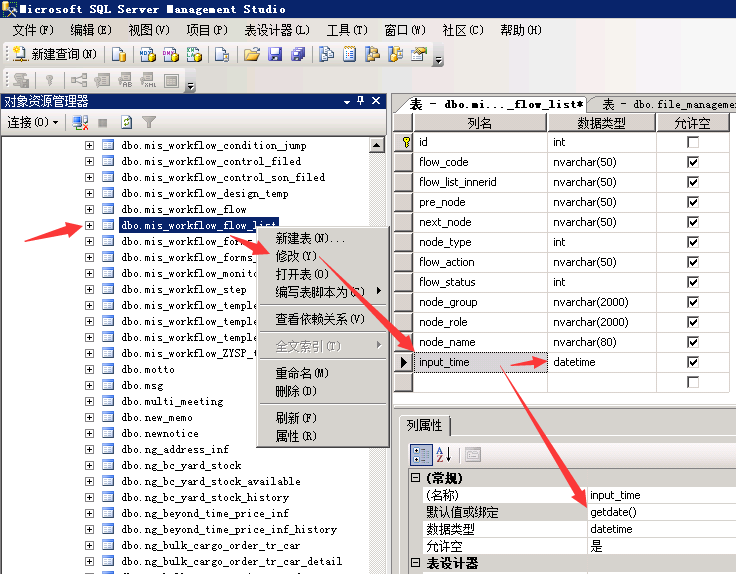Switch column properties to categorized view
736x574 pixels.
[x=421, y=454]
